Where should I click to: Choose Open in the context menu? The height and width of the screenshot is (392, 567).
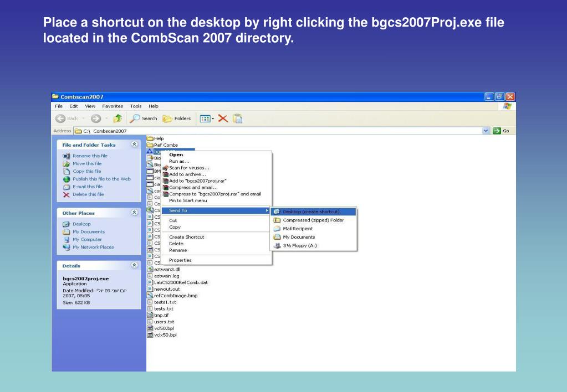216,154
